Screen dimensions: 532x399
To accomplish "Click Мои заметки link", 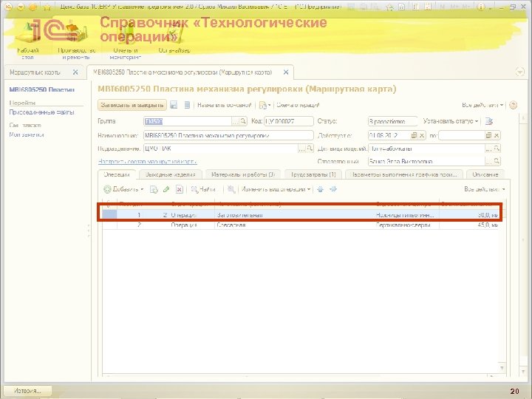I will 27,134.
